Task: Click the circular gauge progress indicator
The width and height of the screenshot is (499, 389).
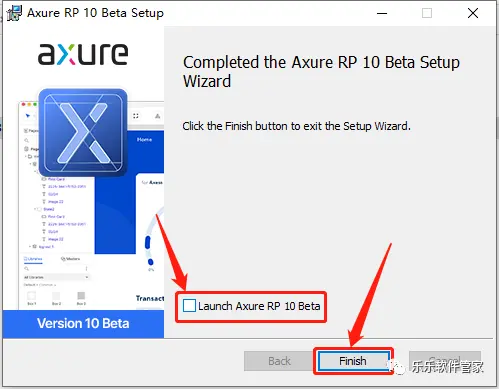Action: pos(153,238)
